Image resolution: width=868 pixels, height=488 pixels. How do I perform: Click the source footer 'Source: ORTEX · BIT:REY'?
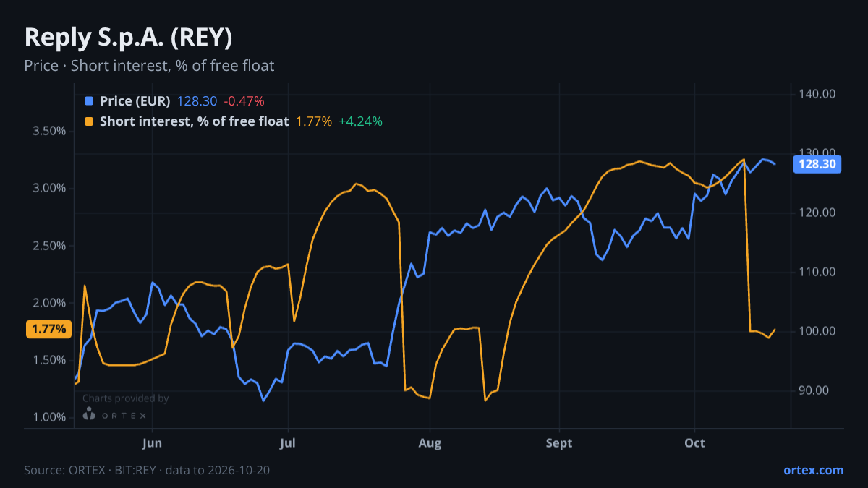pyautogui.click(x=90, y=471)
